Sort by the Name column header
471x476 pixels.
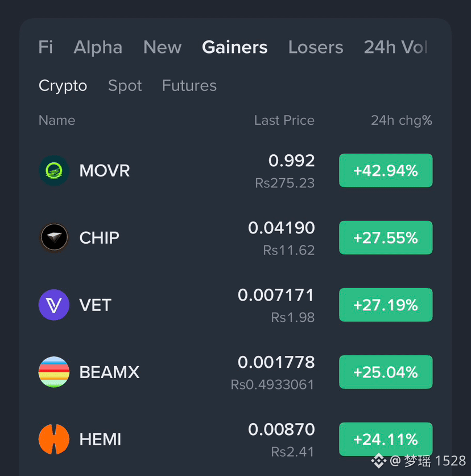coord(57,121)
